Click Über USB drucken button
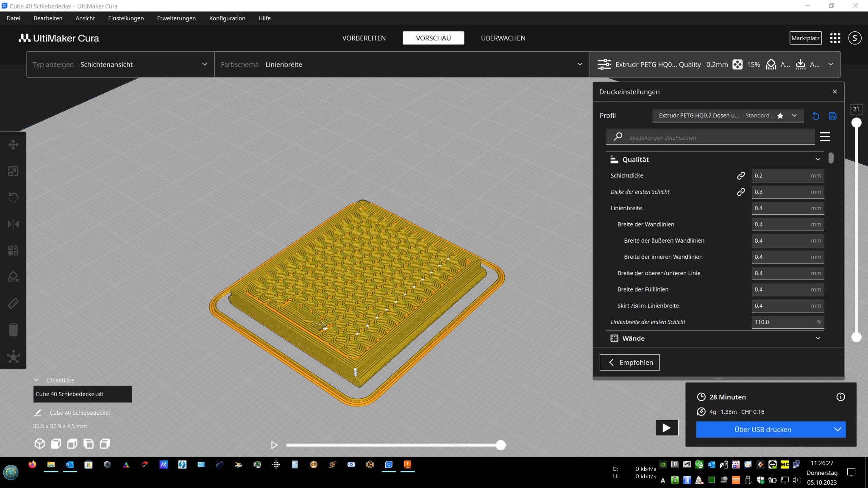868x488 pixels. tap(762, 429)
